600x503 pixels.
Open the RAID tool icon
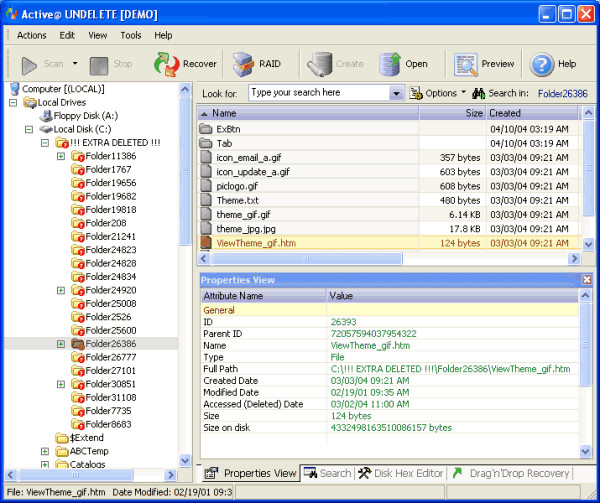[243, 64]
